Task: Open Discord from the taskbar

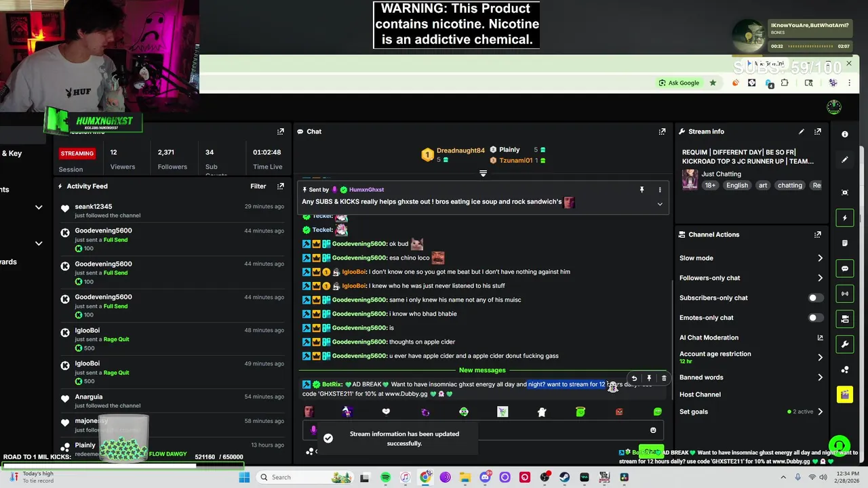Action: pyautogui.click(x=485, y=477)
